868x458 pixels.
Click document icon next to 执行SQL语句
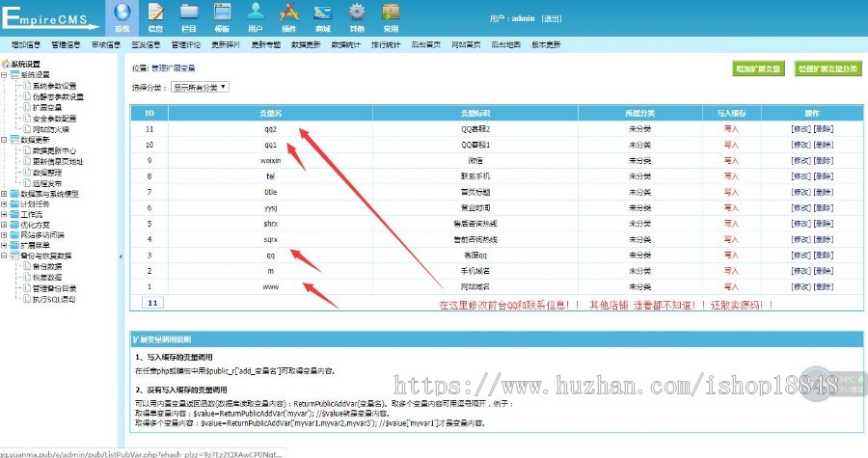[x=27, y=299]
